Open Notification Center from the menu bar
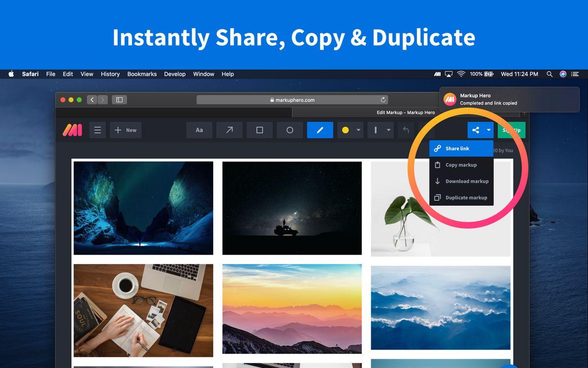Screen dimensions: 588x368 pos(576,74)
